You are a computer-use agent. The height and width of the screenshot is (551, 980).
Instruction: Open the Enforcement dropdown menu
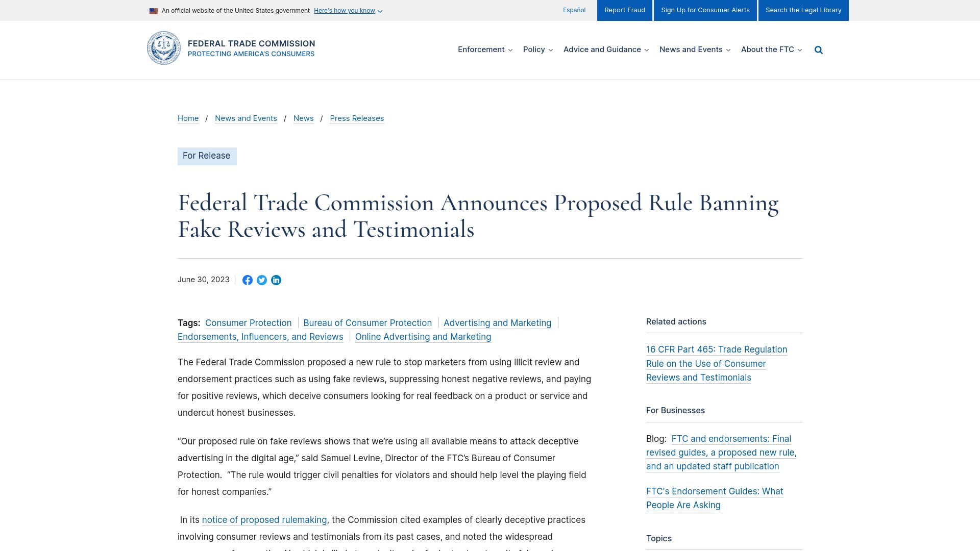[485, 49]
